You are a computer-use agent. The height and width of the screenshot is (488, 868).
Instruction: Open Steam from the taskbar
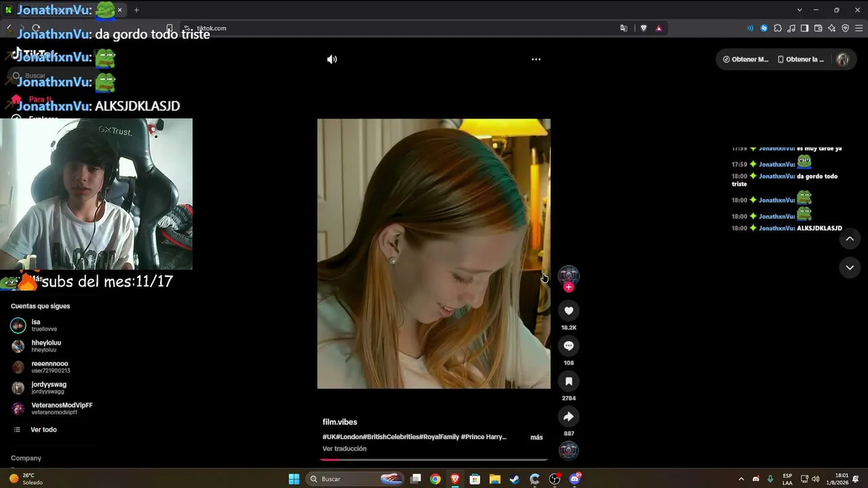(x=515, y=479)
